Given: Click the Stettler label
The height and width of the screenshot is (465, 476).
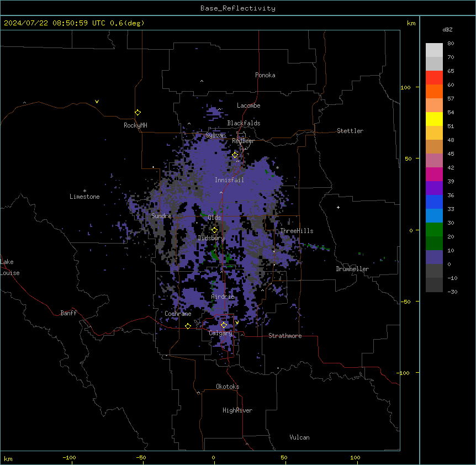Looking at the screenshot, I should pyautogui.click(x=350, y=131).
